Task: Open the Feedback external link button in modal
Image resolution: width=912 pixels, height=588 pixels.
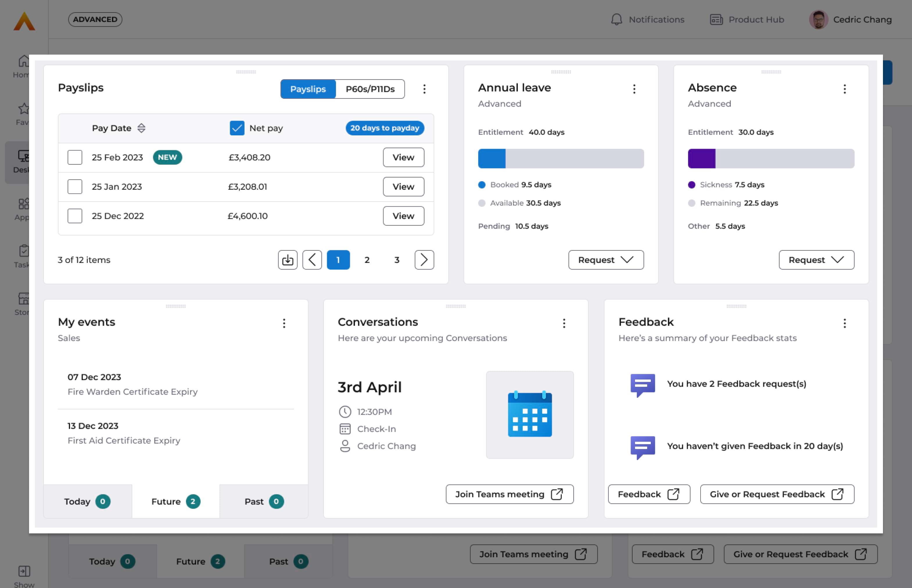Action: (x=649, y=494)
